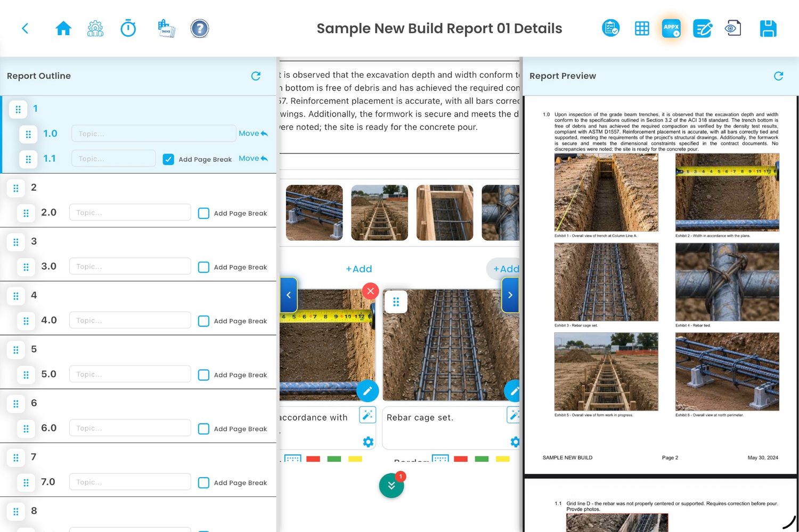Open settings gear under 'accordance with' caption

pos(368,441)
